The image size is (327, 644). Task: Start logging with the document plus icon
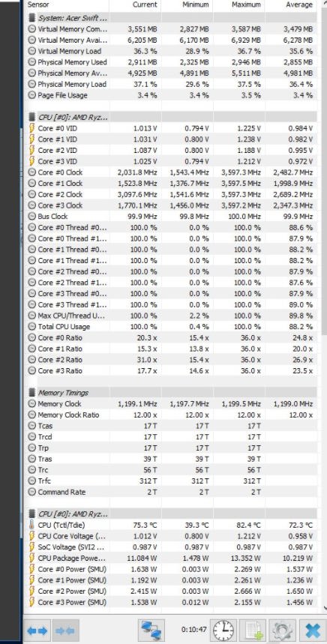pyautogui.click(x=253, y=631)
